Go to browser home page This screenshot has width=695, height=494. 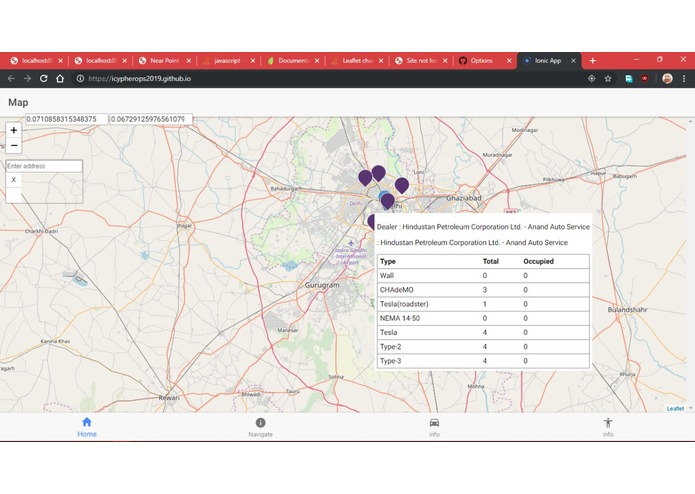[60, 78]
